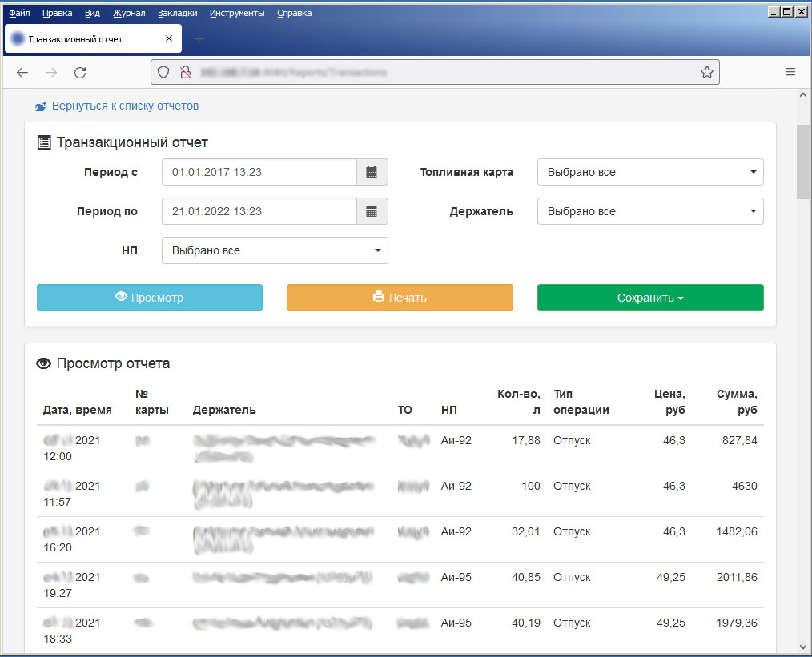Click the sum value 4630
The image size is (812, 657).
click(744, 487)
